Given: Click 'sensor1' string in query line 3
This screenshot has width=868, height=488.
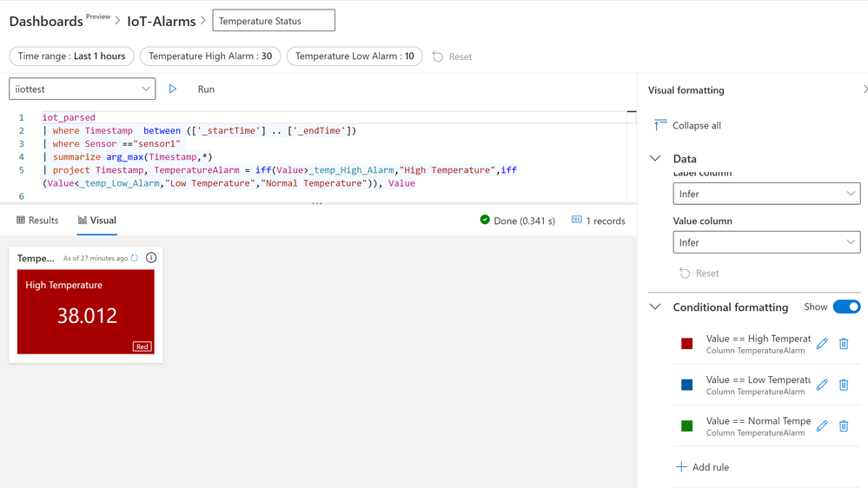Looking at the screenshot, I should coord(159,144).
